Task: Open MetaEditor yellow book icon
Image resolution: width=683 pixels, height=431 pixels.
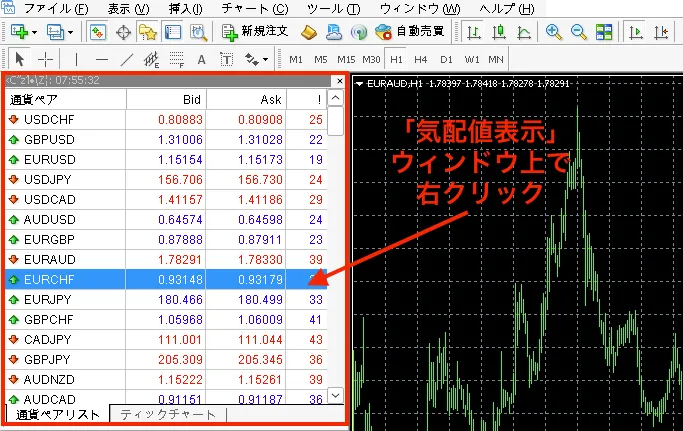Action: tap(309, 32)
